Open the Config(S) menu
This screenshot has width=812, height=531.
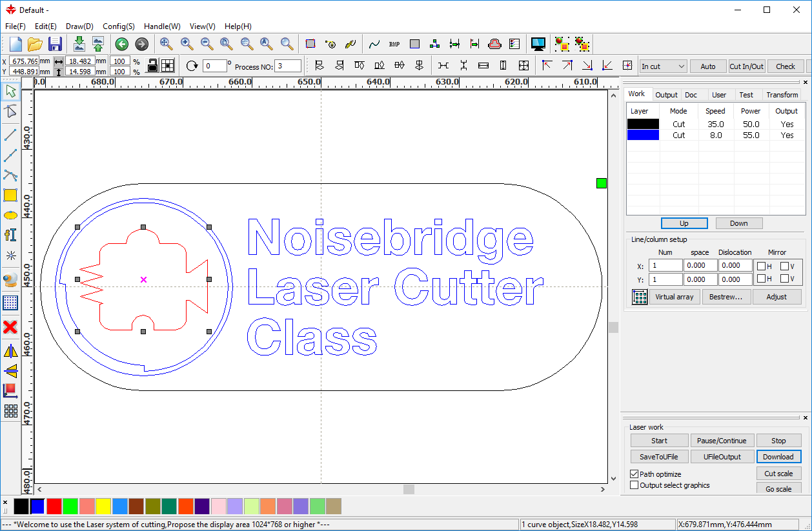tap(118, 26)
